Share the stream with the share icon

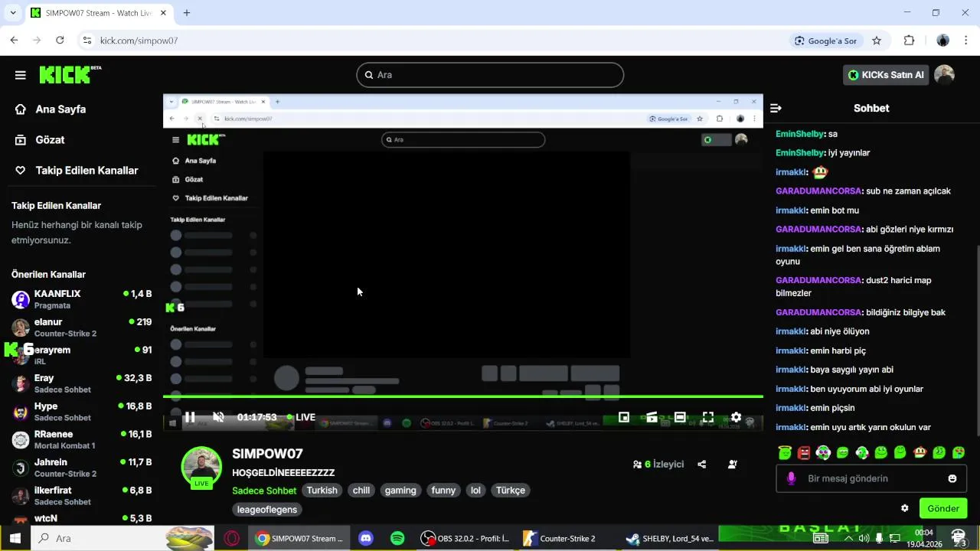pos(702,465)
